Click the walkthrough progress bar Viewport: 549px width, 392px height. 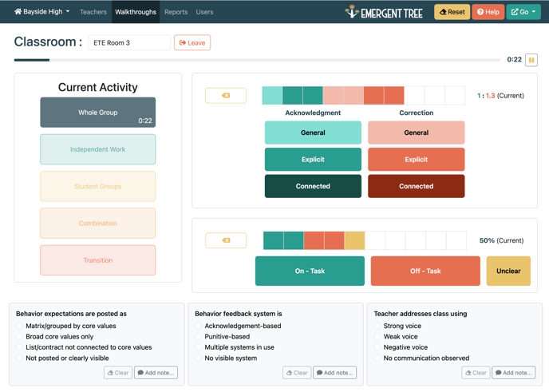click(x=255, y=60)
